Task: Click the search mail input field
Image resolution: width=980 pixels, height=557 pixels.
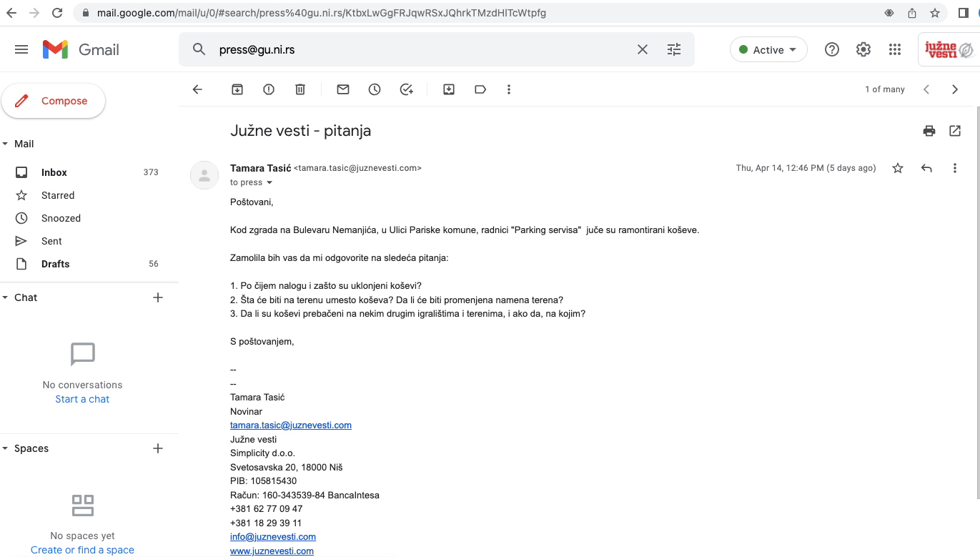Action: click(422, 50)
